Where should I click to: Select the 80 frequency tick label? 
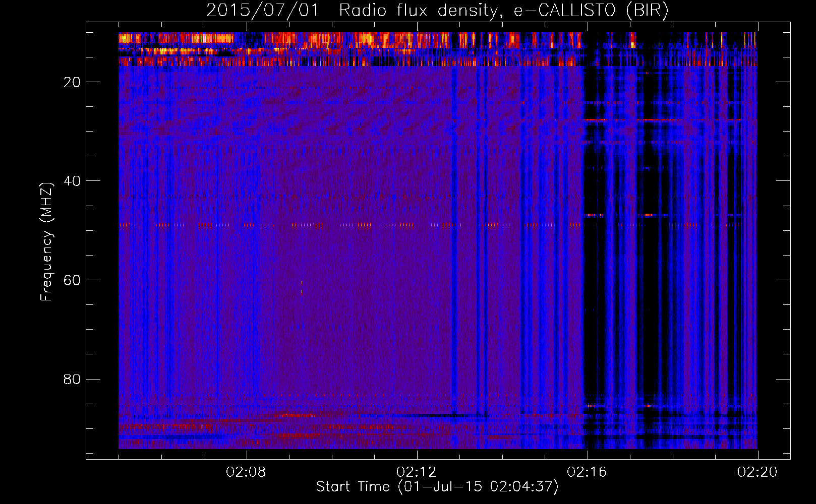[x=72, y=379]
